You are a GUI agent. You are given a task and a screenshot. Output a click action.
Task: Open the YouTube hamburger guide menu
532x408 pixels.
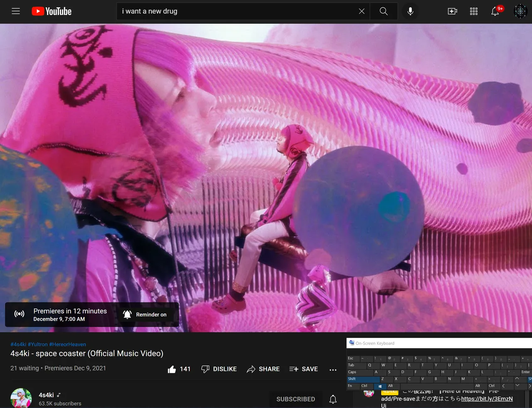(x=16, y=11)
